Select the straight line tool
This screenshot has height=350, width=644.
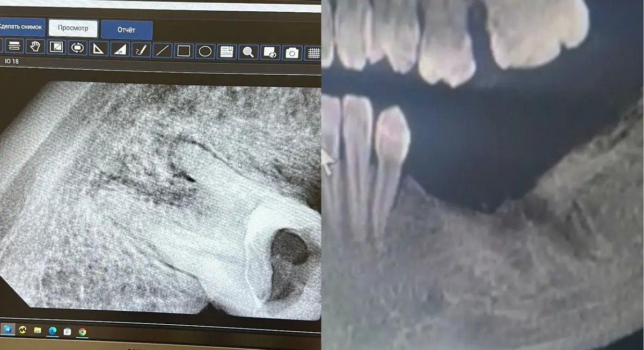coord(162,51)
